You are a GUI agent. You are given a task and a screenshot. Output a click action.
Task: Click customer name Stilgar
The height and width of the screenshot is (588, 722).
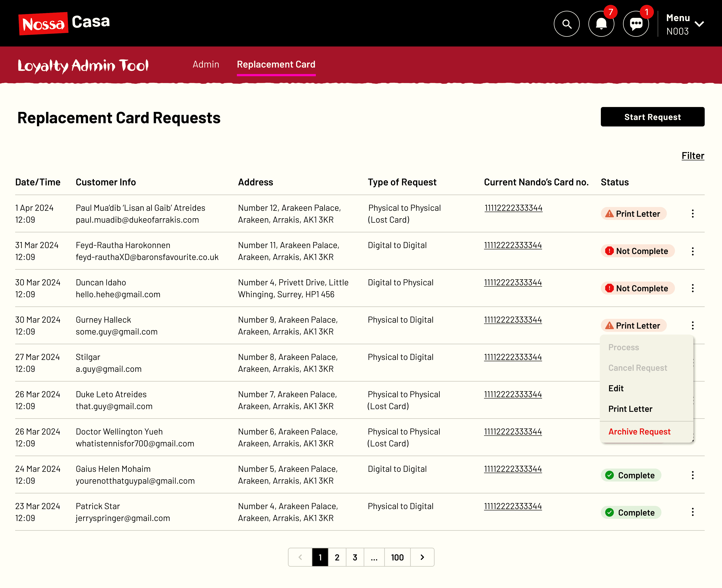tap(88, 357)
